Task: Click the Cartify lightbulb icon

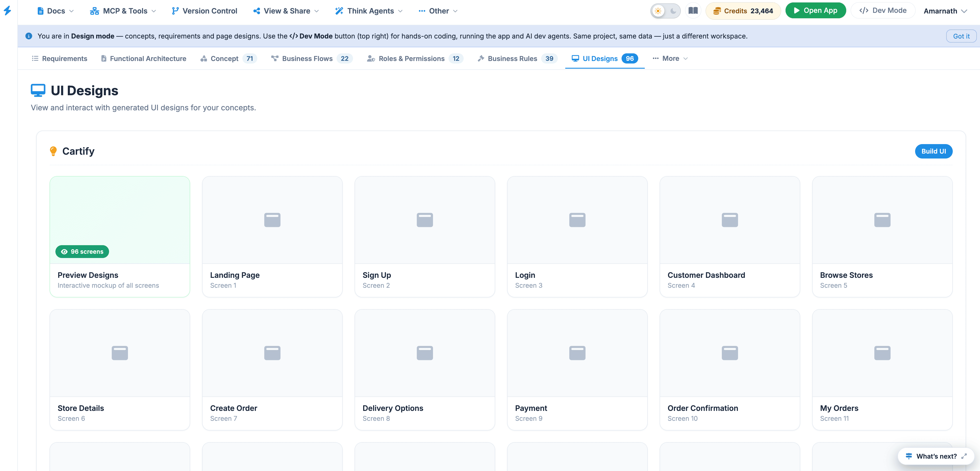Action: coord(53,151)
